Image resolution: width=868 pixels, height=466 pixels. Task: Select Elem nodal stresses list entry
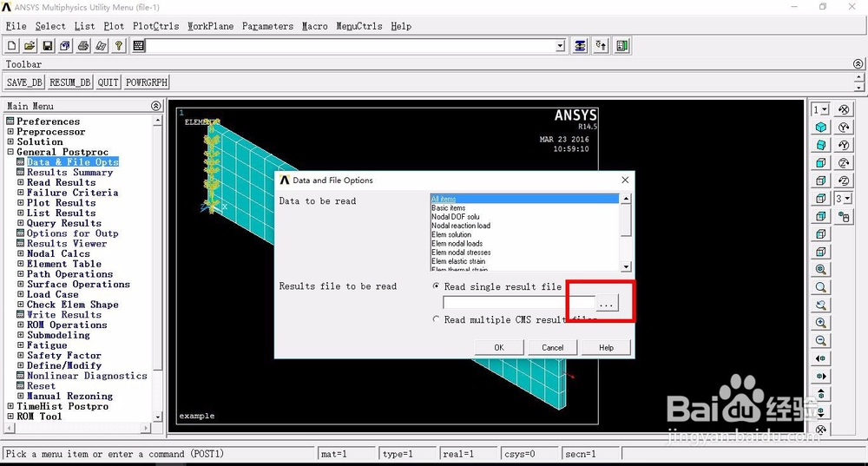pyautogui.click(x=461, y=253)
